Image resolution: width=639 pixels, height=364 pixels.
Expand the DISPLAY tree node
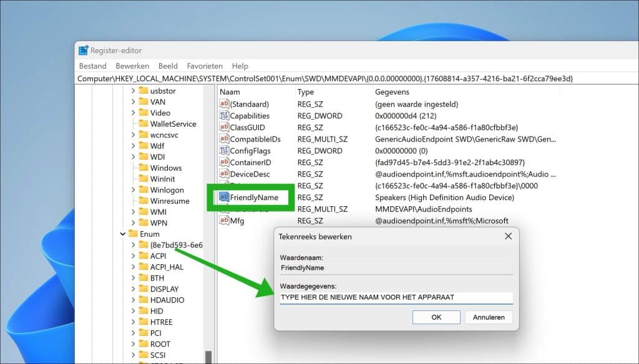134,289
